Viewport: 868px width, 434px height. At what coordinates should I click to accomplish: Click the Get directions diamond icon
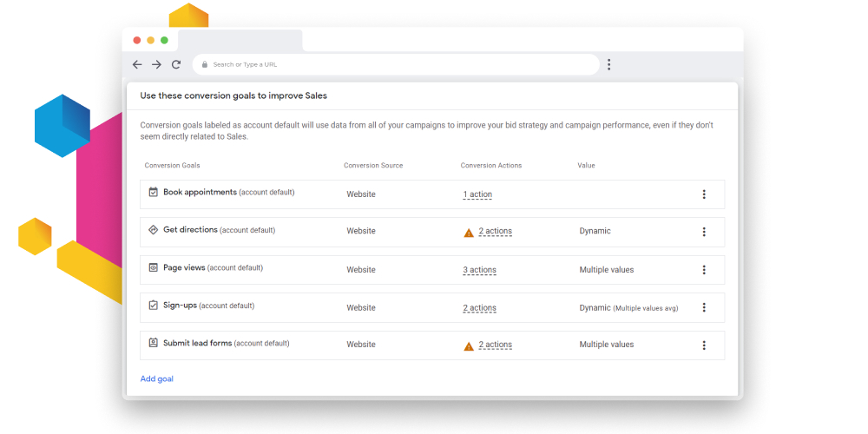(154, 230)
